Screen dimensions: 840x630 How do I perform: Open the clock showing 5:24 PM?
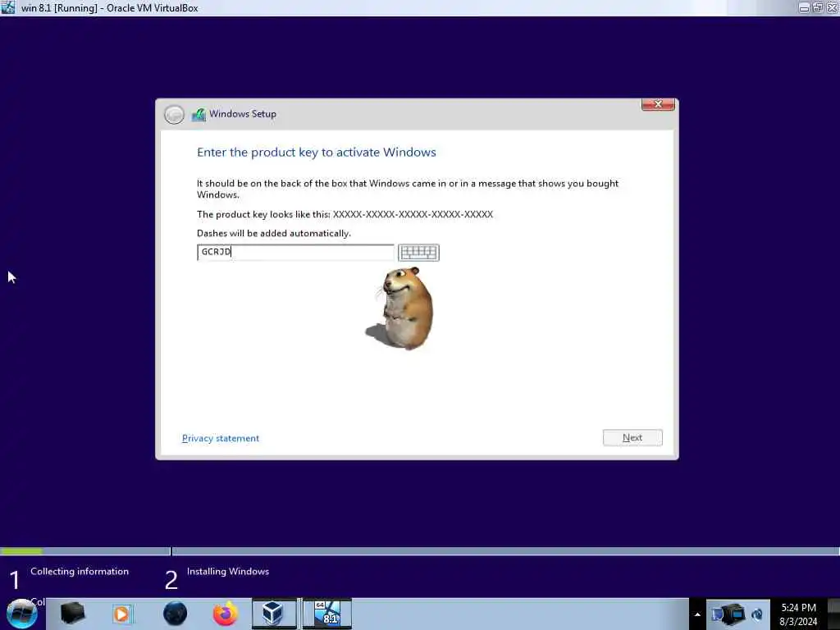pyautogui.click(x=798, y=614)
